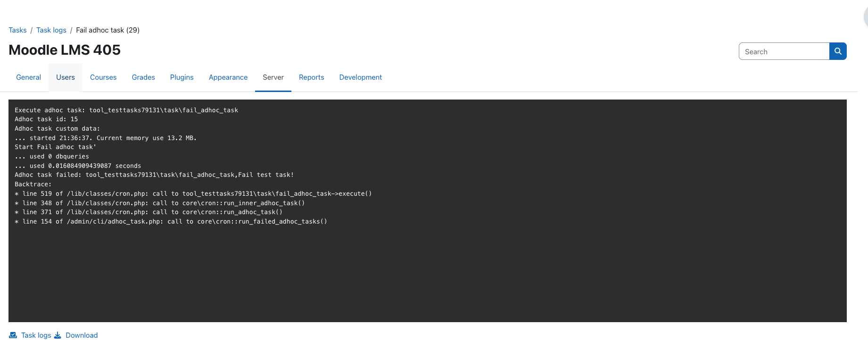Open the Courses tab
868x358 pixels.
pos(103,77)
